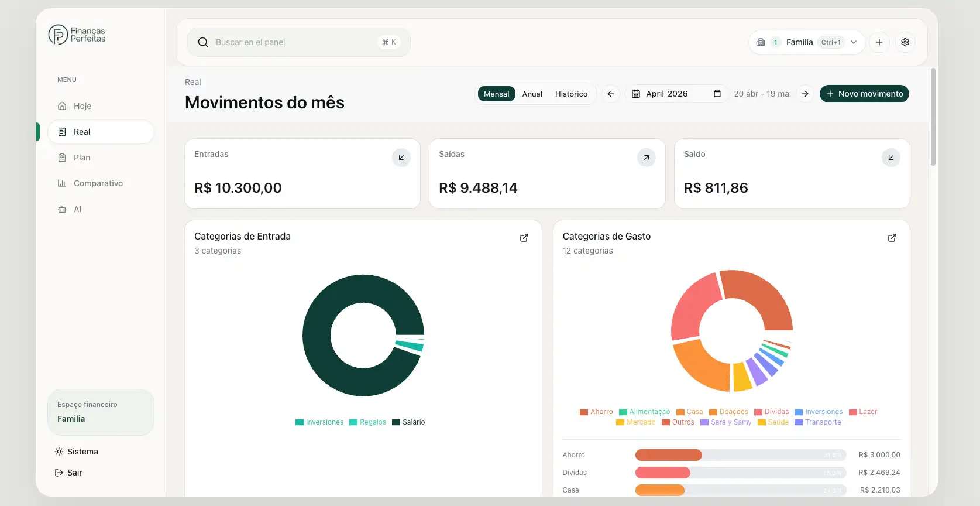Click the plus button in top bar
This screenshot has height=506, width=980.
point(879,42)
